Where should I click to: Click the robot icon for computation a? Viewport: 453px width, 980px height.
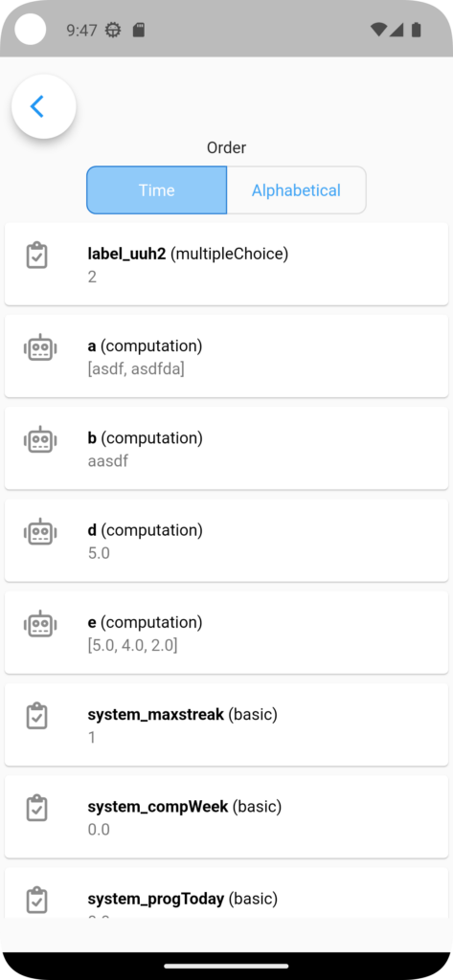tap(40, 347)
